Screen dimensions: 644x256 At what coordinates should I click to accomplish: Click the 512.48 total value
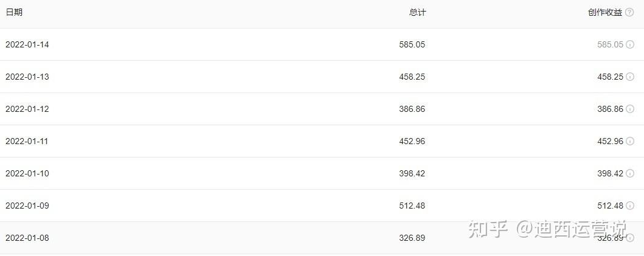pyautogui.click(x=412, y=206)
